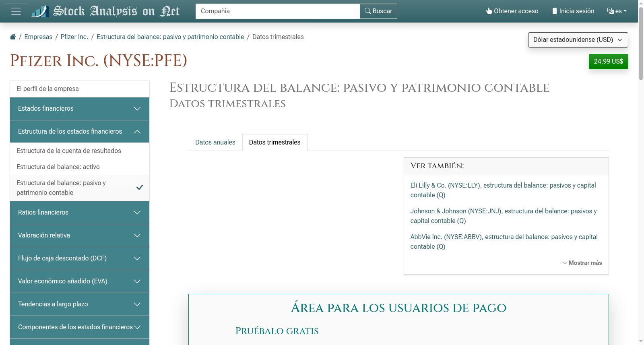Screen dimensions: 644x345
Task: Expand the Valoración relativa section
Action: tap(80, 236)
